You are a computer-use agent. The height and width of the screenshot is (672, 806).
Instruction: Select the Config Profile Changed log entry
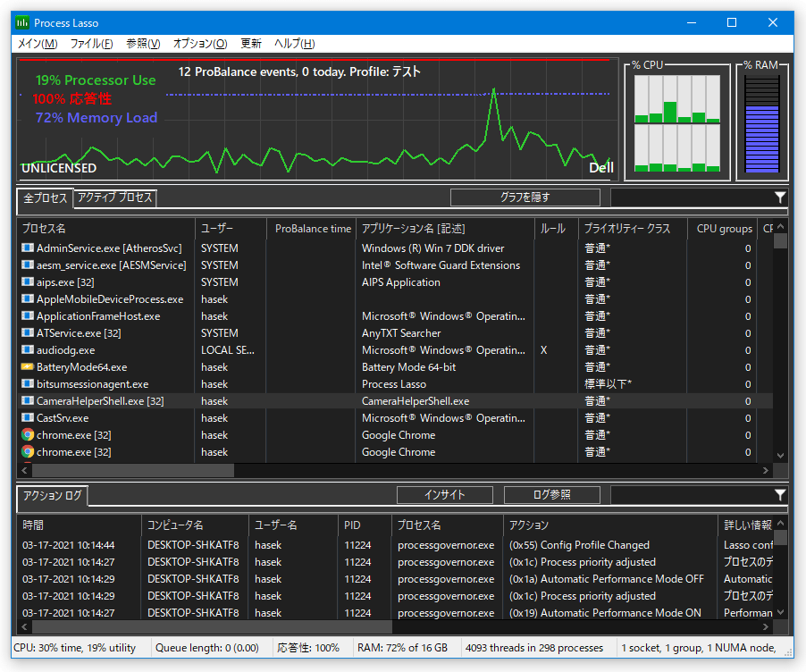click(x=395, y=545)
